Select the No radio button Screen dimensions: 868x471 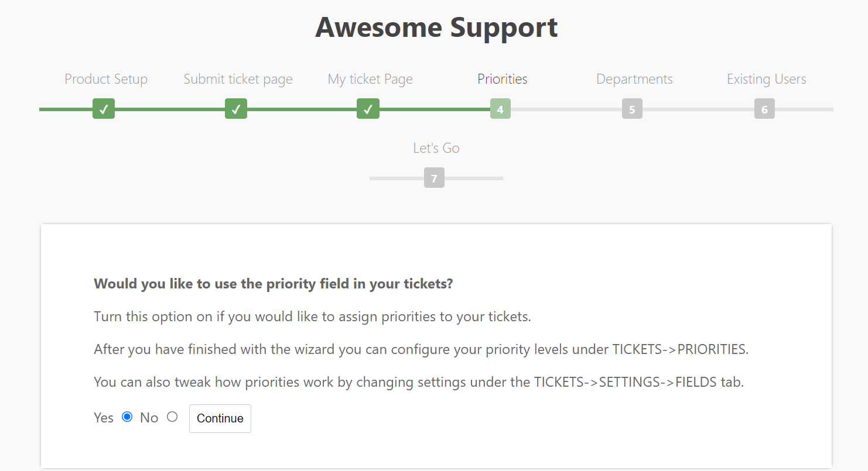coord(172,417)
